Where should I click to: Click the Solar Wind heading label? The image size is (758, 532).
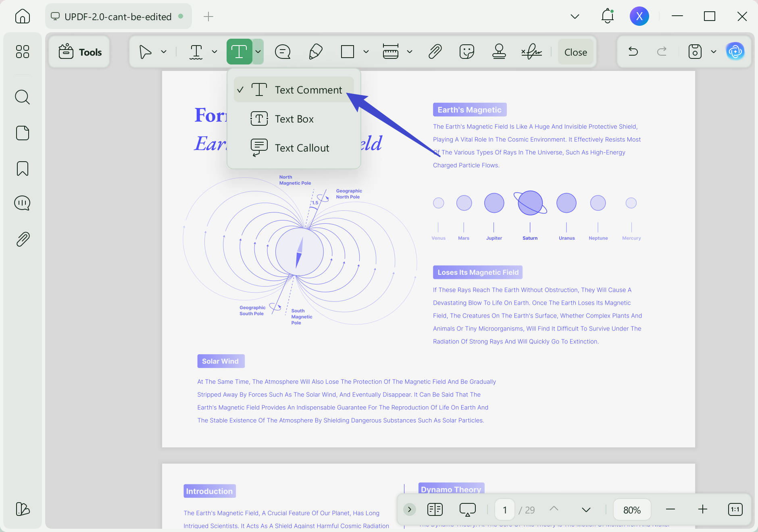[221, 361]
